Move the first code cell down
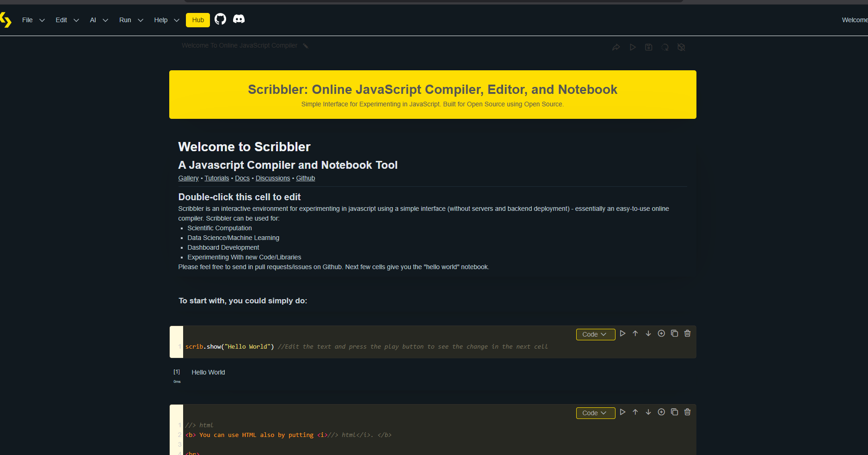Screen dimensions: 868x455 coord(648,333)
